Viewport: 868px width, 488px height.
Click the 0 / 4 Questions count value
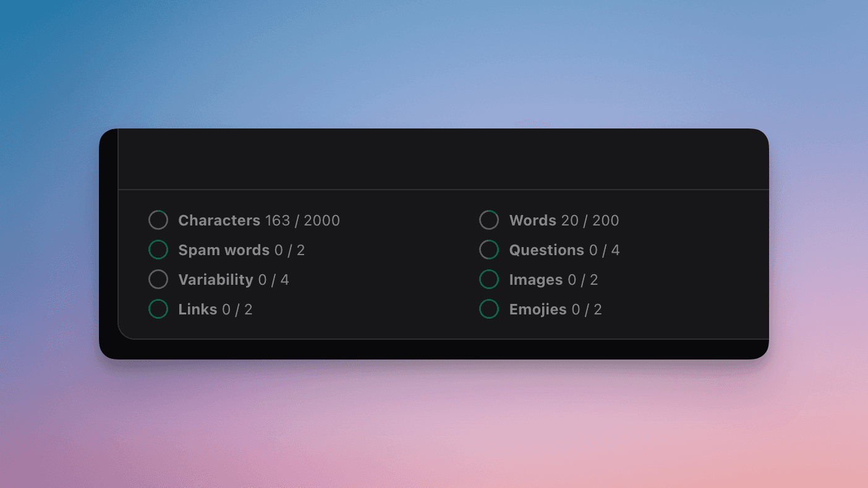[604, 250]
